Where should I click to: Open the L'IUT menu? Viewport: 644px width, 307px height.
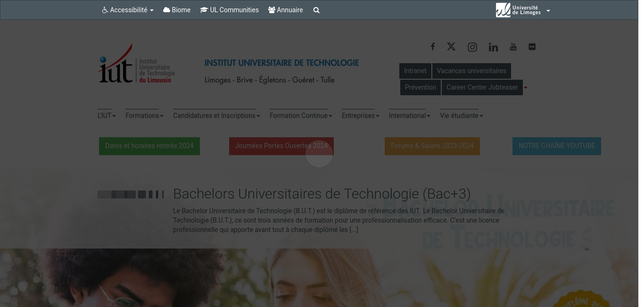107,116
